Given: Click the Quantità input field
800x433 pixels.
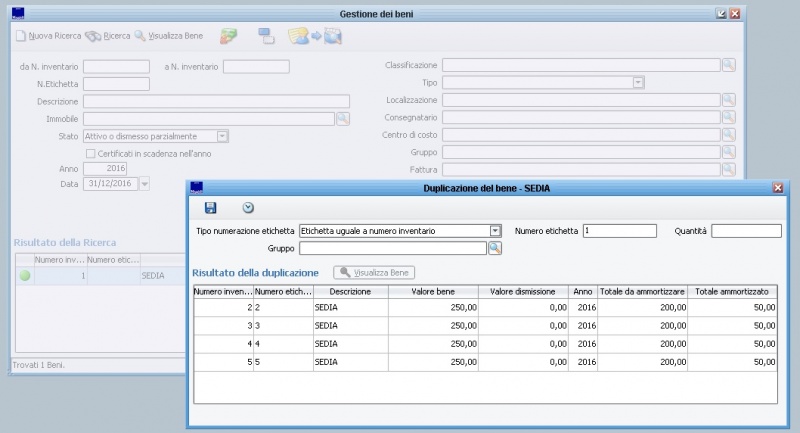Looking at the screenshot, I should coord(745,231).
